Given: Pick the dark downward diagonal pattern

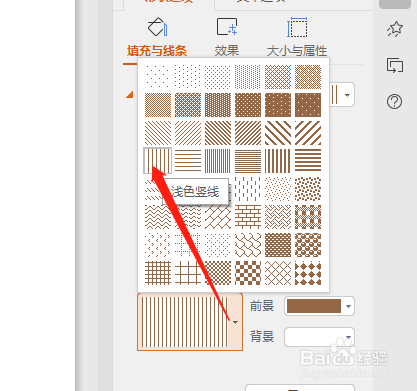Looking at the screenshot, I should pos(218,133).
